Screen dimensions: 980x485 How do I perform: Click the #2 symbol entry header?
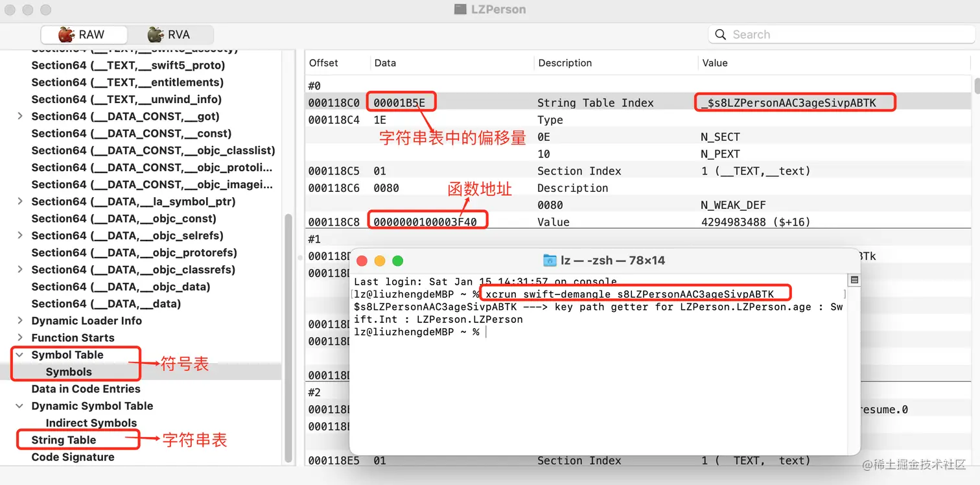click(x=314, y=392)
